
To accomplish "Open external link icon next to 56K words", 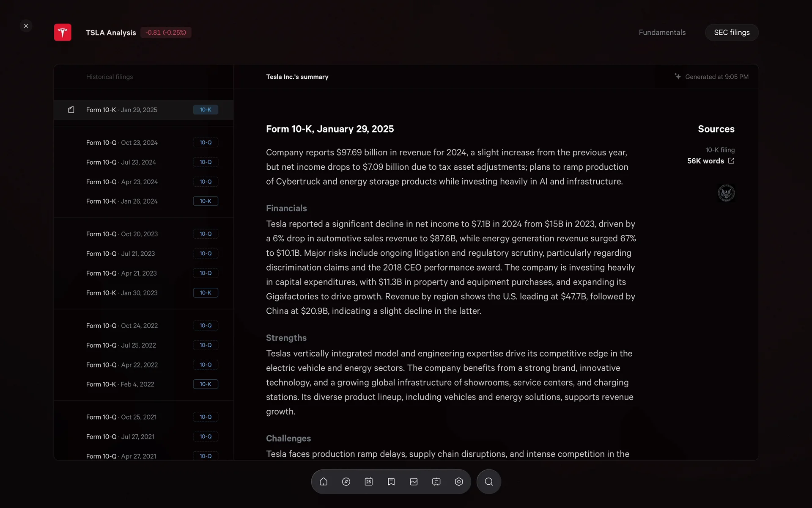I will [x=731, y=161].
